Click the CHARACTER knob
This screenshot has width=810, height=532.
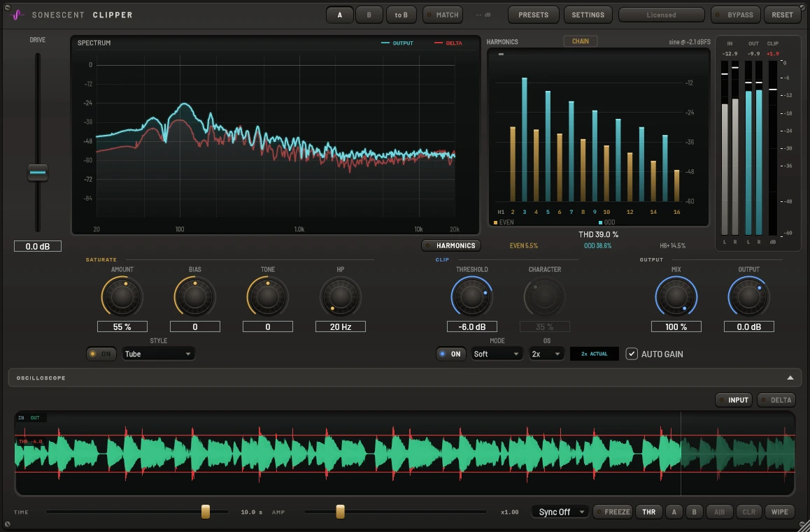(x=544, y=297)
